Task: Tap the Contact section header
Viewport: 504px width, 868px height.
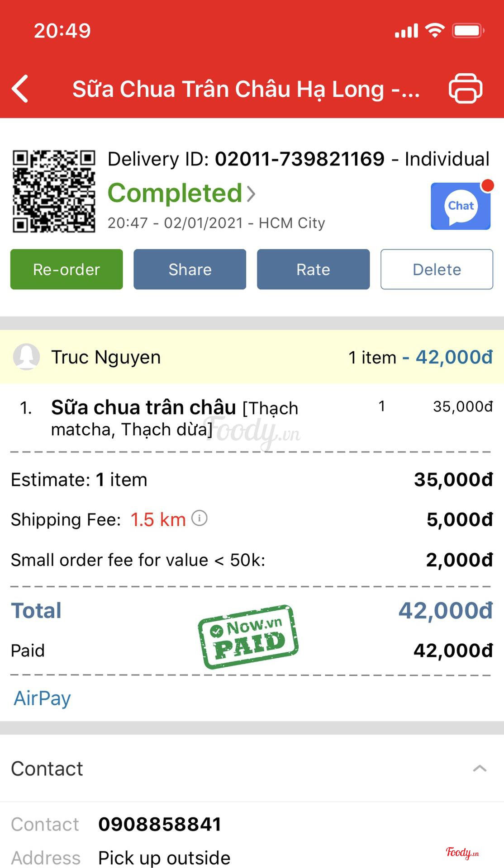Action: (x=47, y=769)
